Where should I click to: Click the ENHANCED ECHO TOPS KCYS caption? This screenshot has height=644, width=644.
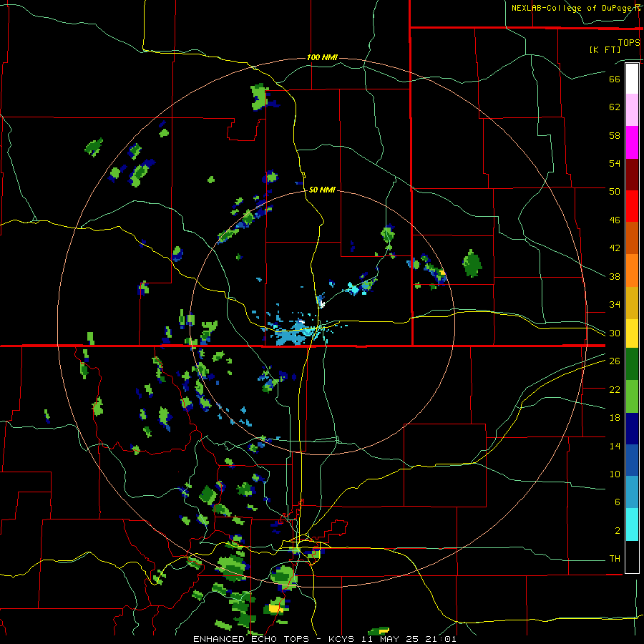[x=324, y=639]
